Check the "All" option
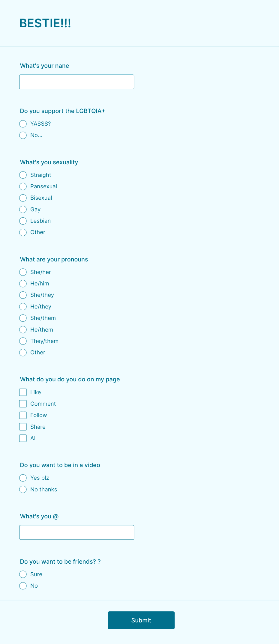279x644 pixels. 23,438
